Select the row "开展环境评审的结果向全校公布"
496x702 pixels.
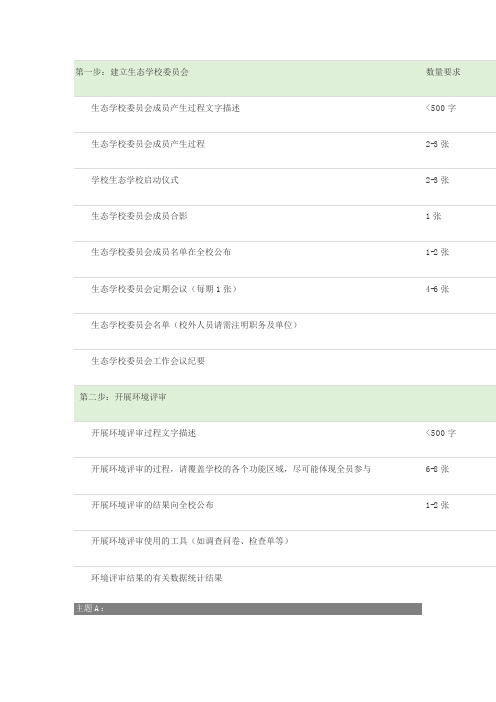(x=152, y=505)
